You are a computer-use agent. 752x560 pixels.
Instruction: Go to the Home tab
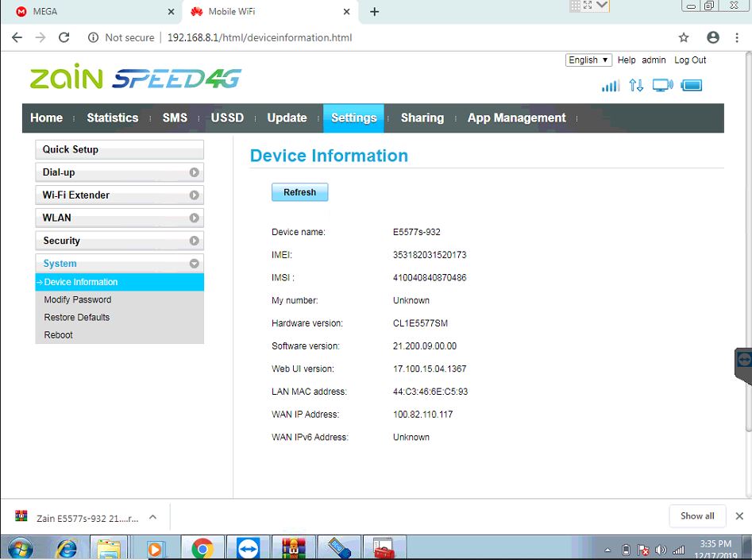click(47, 118)
